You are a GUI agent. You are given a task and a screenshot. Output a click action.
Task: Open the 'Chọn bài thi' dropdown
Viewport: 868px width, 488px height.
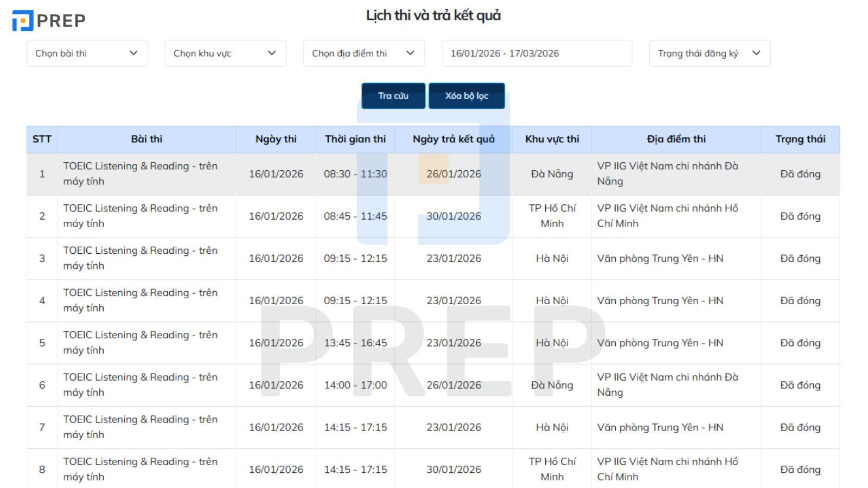point(87,53)
